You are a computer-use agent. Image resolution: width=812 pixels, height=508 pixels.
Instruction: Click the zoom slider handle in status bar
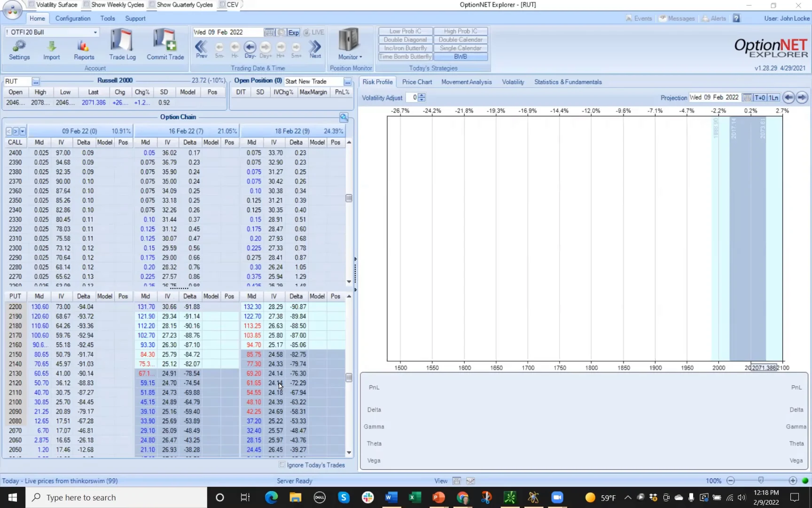pos(761,480)
